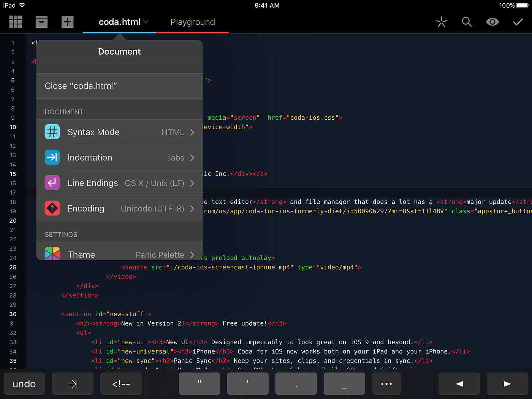Insert HTML comment with <!-- key
This screenshot has width=532, height=399.
point(121,384)
